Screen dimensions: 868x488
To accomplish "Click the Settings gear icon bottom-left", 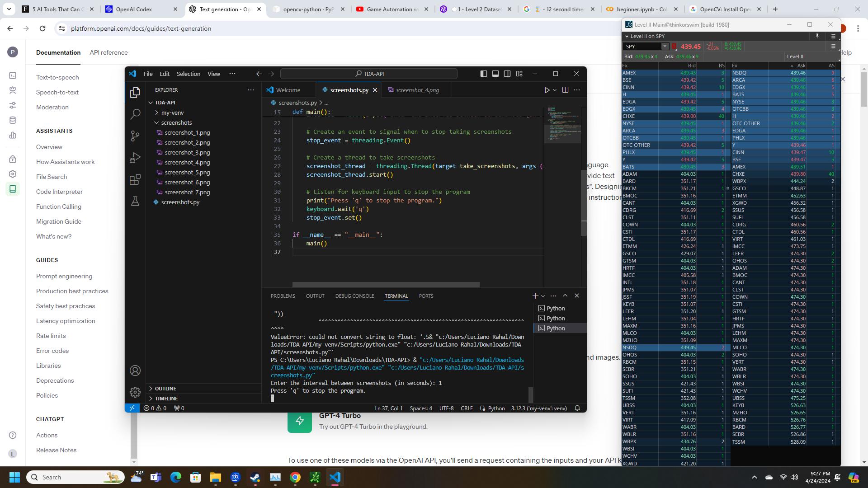I will pos(134,391).
